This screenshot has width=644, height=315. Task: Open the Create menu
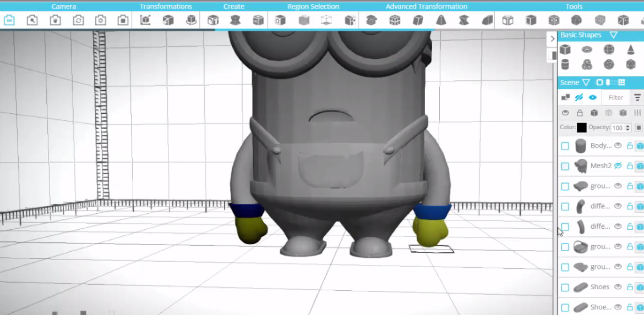point(234,6)
